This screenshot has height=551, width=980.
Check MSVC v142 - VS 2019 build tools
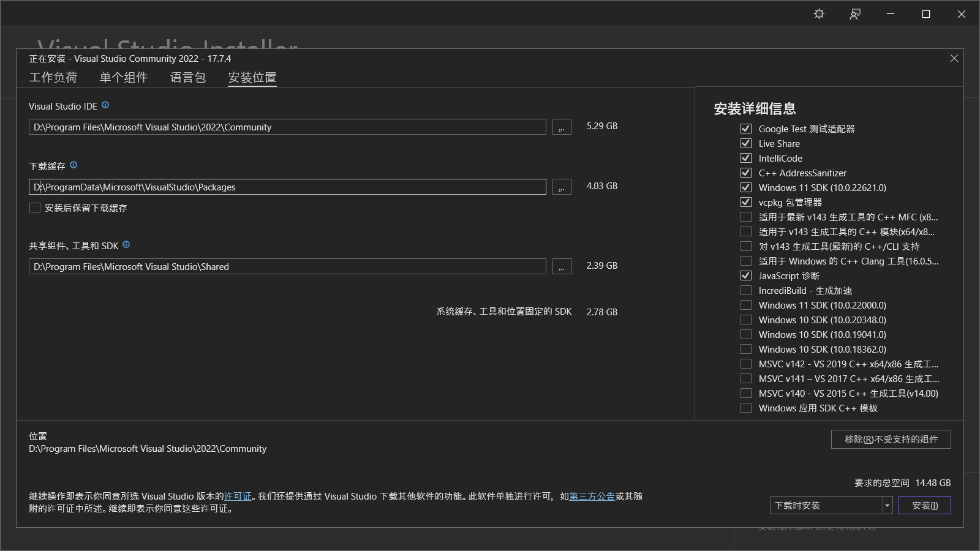tap(746, 364)
